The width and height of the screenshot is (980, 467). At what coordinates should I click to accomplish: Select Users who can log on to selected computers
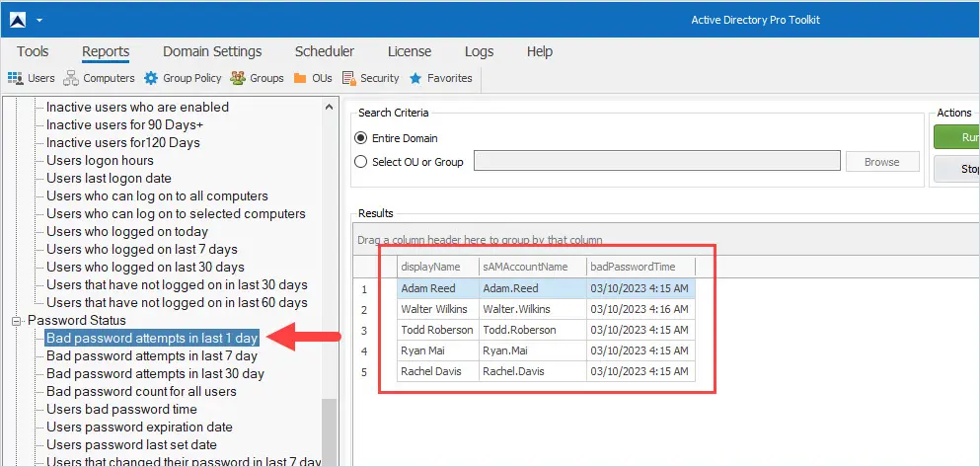coord(177,214)
